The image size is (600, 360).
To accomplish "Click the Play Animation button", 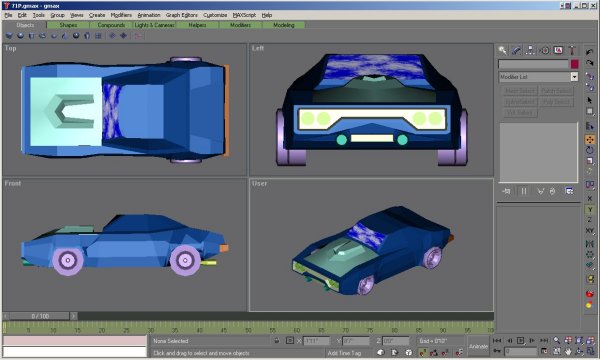I will pos(520,340).
